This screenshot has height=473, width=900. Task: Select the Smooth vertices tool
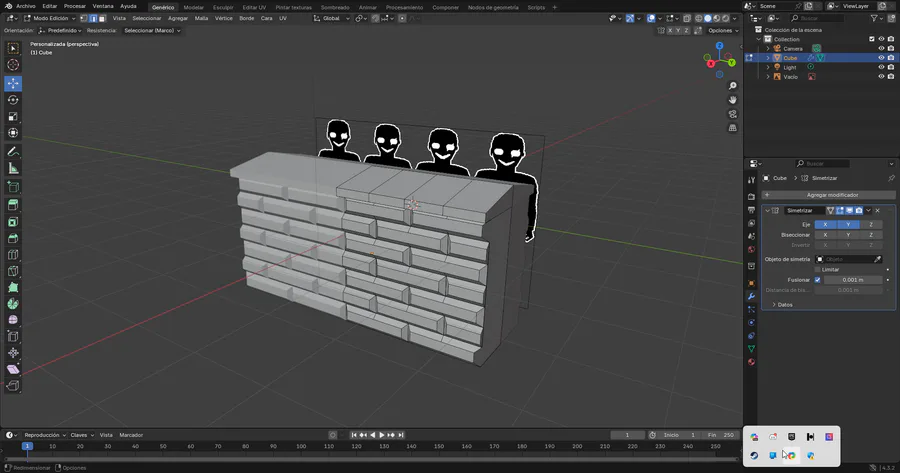(13, 320)
